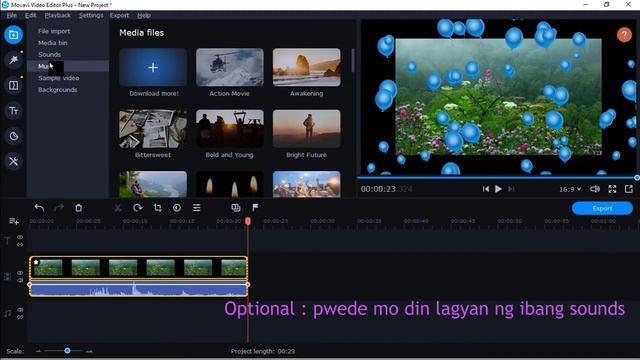
Task: Open the Stickers clock-shaped tab icon
Action: point(13,136)
